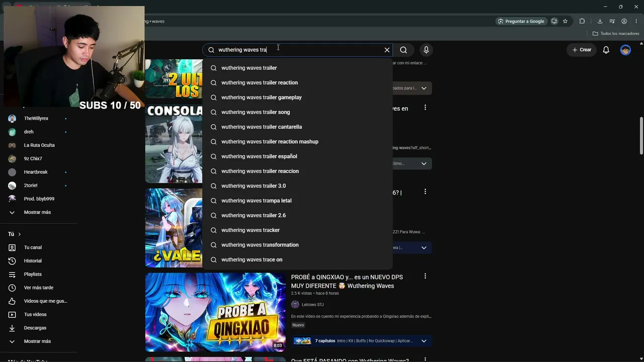
Task: Click the YouTube search magnifier button
Action: (404, 50)
